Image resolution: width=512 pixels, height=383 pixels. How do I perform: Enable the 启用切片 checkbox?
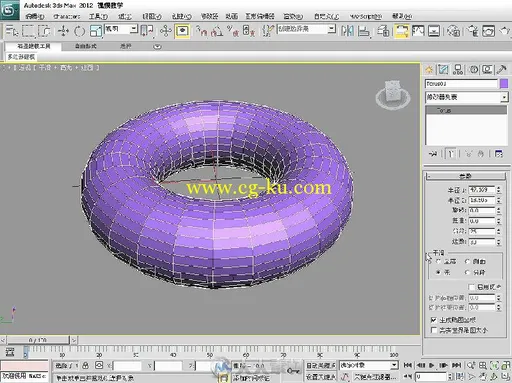471,287
